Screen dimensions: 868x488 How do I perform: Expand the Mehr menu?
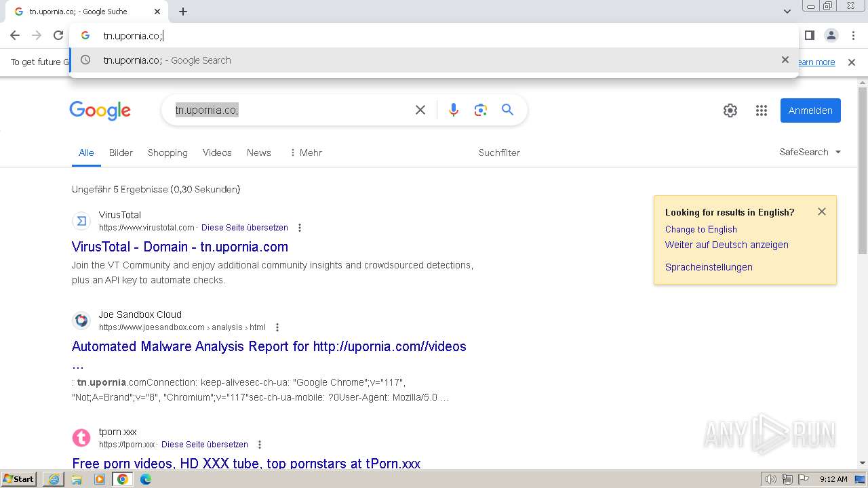306,152
